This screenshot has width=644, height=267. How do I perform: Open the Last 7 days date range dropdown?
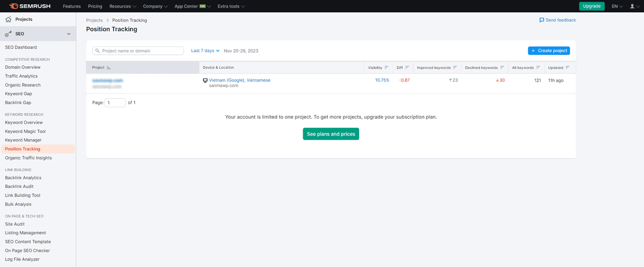[x=205, y=50]
